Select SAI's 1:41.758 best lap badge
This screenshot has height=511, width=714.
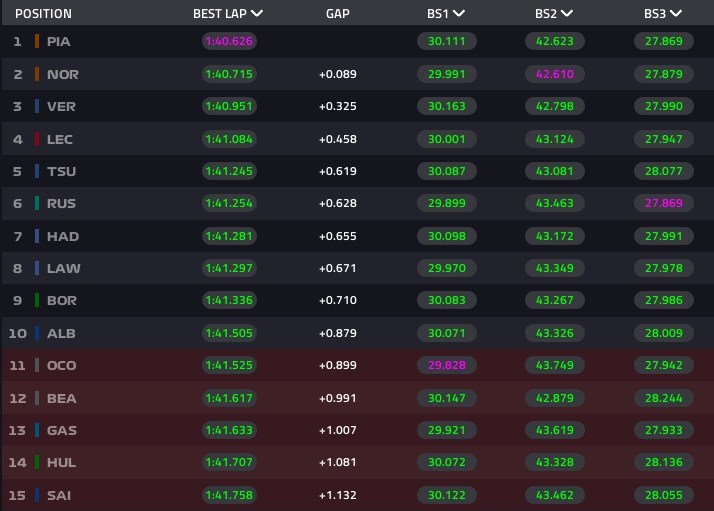pyautogui.click(x=229, y=495)
